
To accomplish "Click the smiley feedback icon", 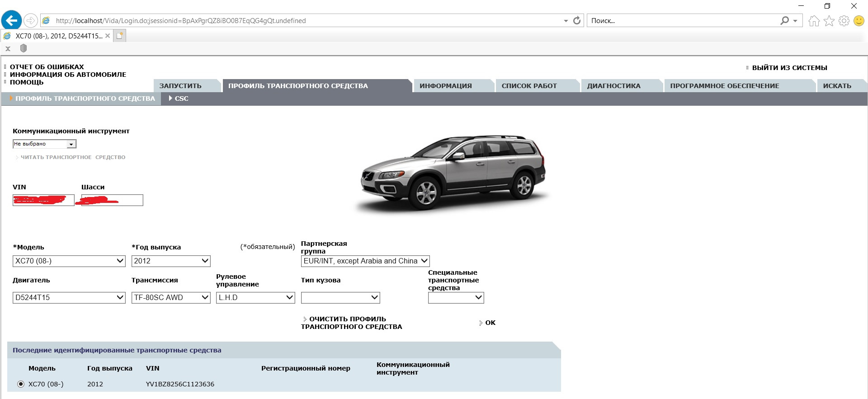I will pyautogui.click(x=859, y=21).
